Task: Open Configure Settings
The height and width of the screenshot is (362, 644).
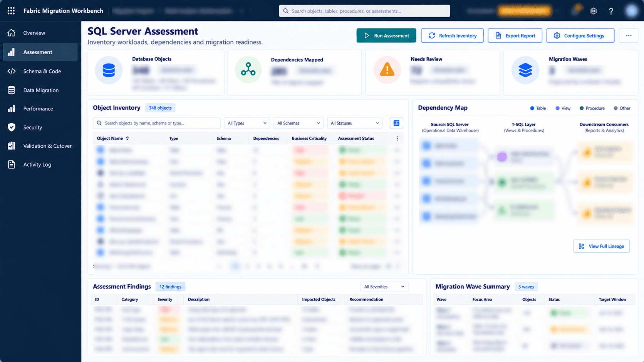Action: [x=580, y=35]
